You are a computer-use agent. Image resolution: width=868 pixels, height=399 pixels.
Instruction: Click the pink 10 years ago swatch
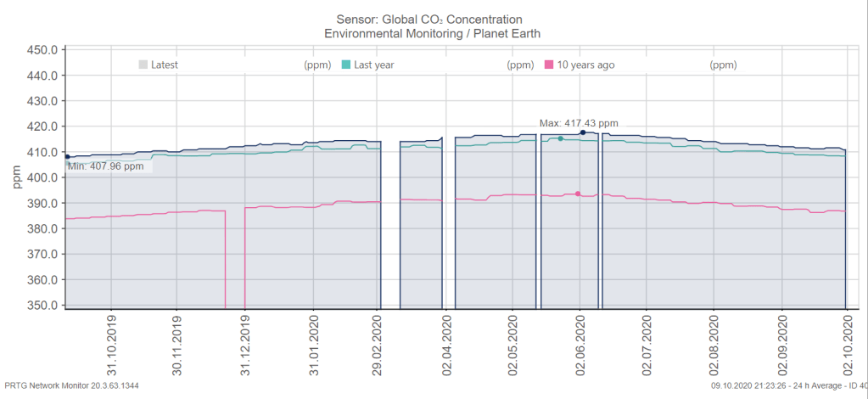coord(549,65)
